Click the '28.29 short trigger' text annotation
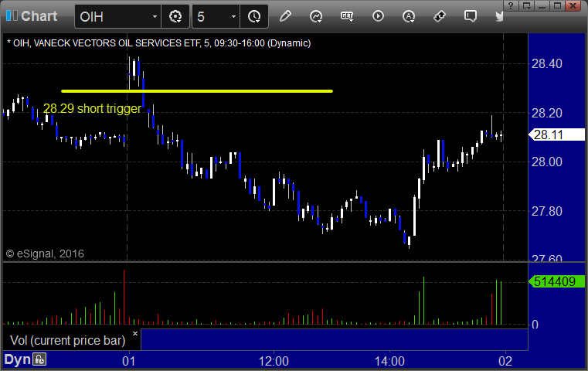The width and height of the screenshot is (588, 371). (x=92, y=108)
